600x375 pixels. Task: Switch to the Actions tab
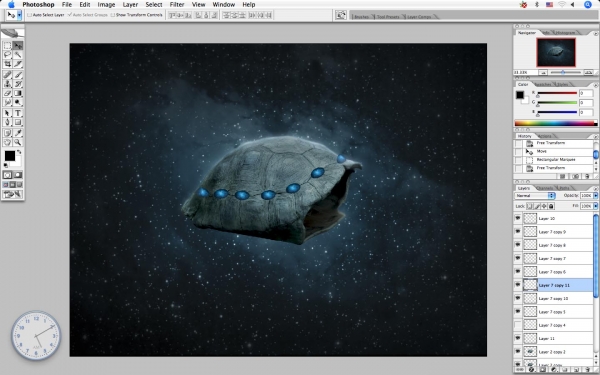(x=545, y=136)
